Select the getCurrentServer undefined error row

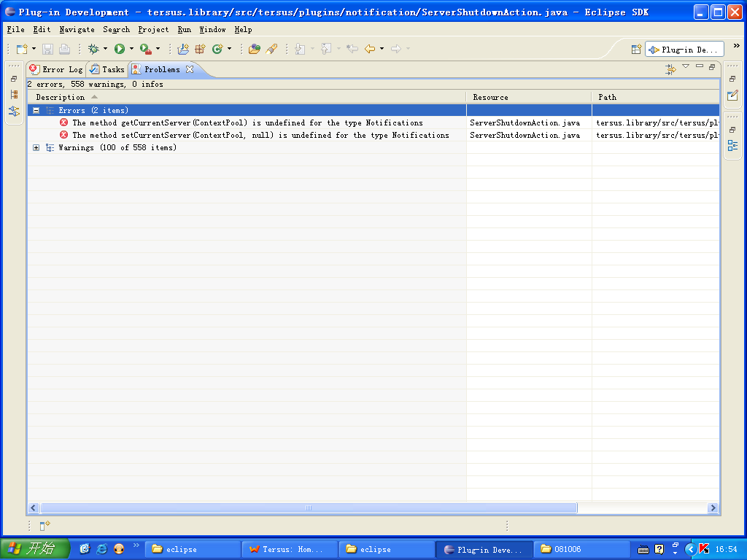[x=247, y=123]
